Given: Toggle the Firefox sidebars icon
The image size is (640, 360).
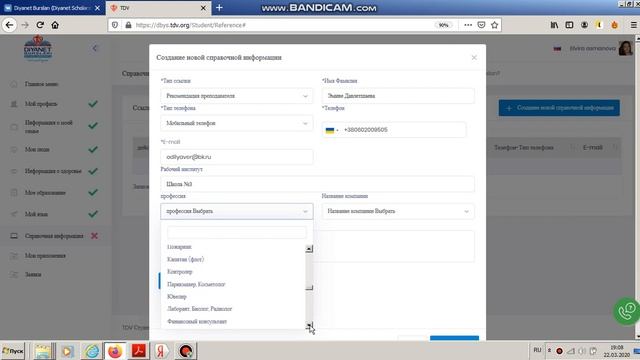Looking at the screenshot, I should point(569,25).
